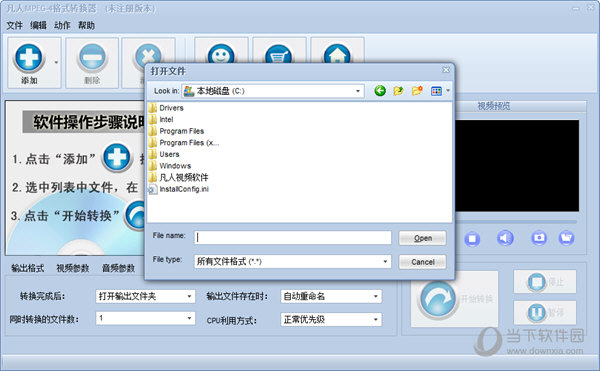Expand the 同时转换的文件数 dropdown

[189, 318]
